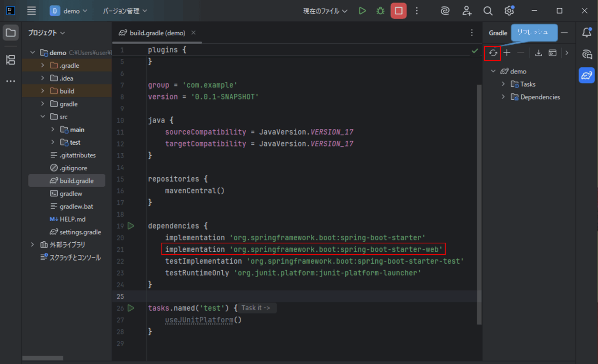Expand the Dependencies node in Gradle panel
The height and width of the screenshot is (364, 598).
click(x=503, y=97)
